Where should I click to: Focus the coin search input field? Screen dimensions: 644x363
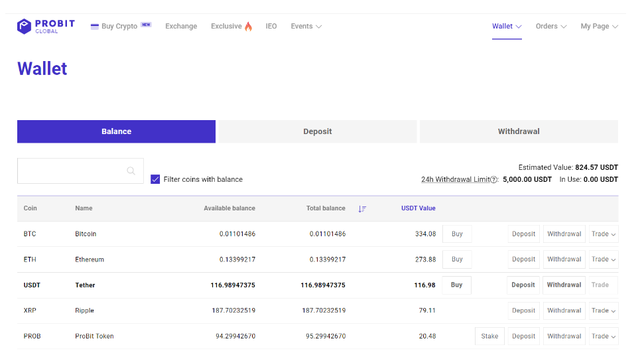80,171
